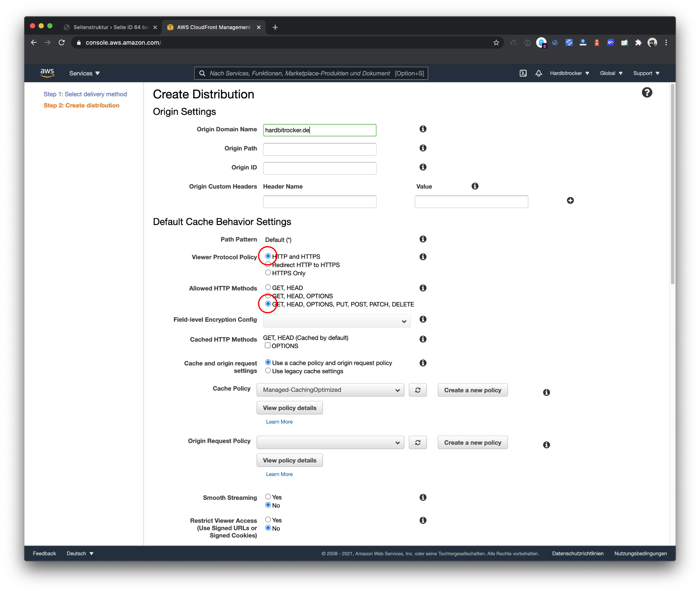Bookmark this page with star icon
The width and height of the screenshot is (700, 593).
pyautogui.click(x=496, y=42)
